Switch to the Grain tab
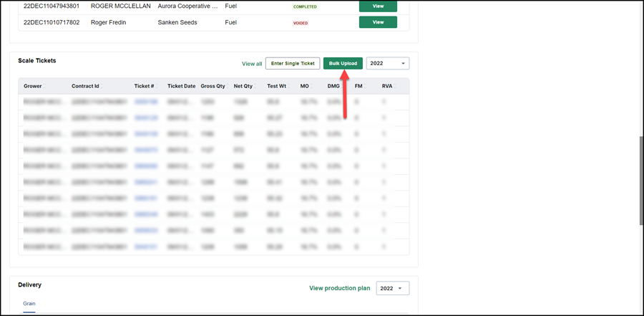 coord(29,304)
